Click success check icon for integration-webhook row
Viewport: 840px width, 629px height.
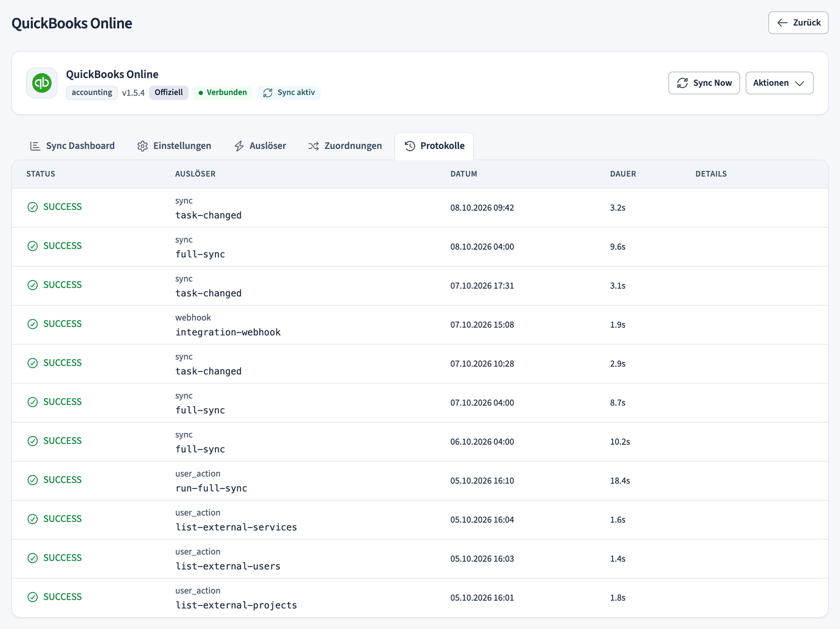(x=33, y=324)
